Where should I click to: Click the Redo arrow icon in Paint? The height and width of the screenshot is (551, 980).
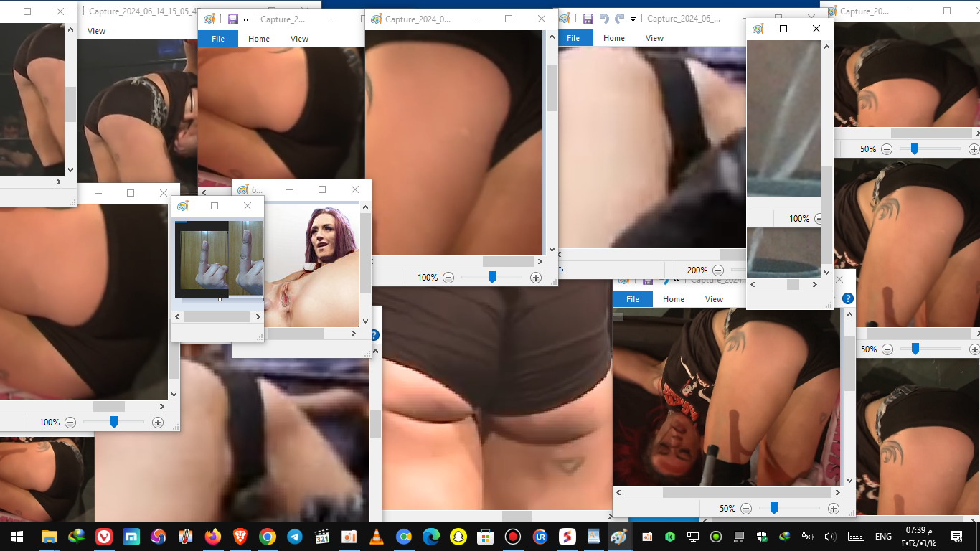618,19
